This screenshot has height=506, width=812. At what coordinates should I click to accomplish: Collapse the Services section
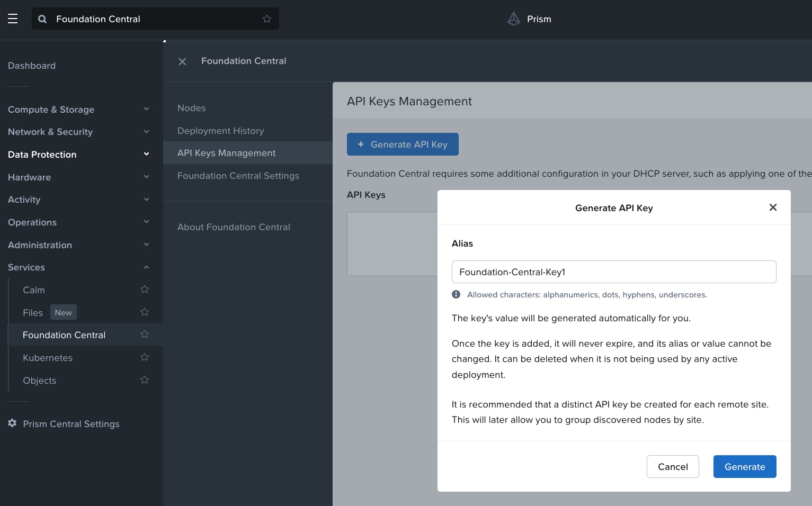click(x=146, y=267)
